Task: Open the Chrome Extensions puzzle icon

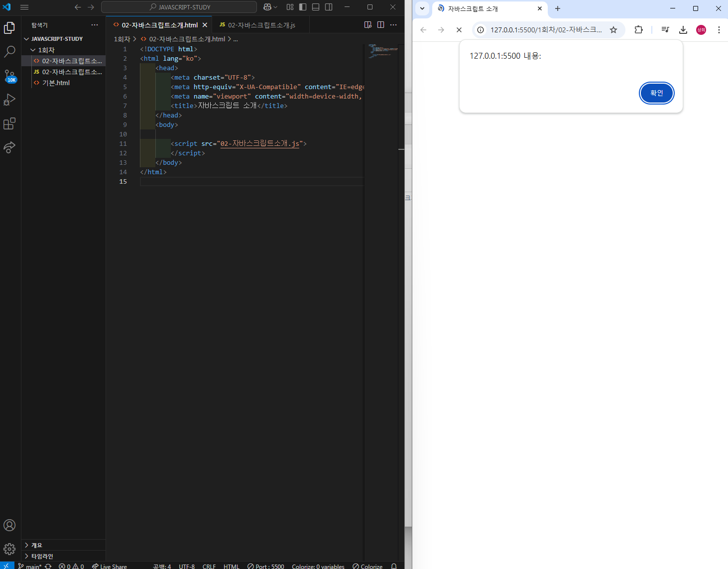Action: 638,30
